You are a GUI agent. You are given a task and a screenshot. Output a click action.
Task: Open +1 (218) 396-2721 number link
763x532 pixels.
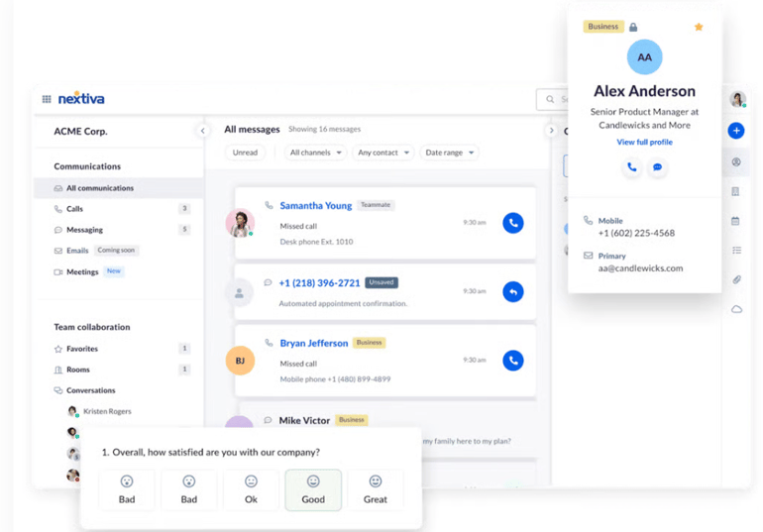tap(319, 283)
